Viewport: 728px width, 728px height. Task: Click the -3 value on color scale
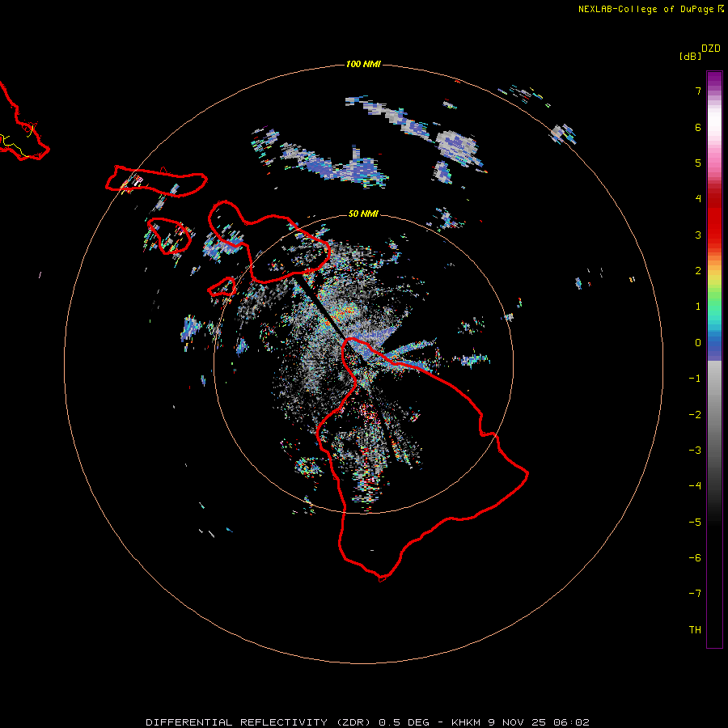click(695, 451)
